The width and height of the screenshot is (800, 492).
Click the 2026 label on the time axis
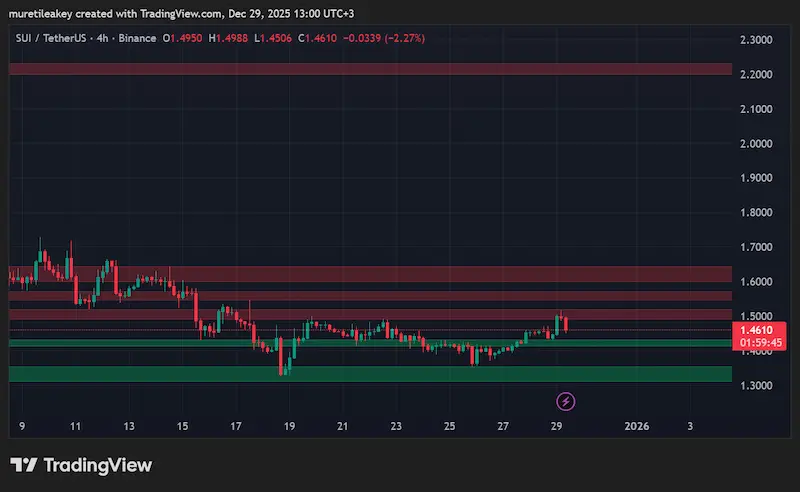(636, 426)
